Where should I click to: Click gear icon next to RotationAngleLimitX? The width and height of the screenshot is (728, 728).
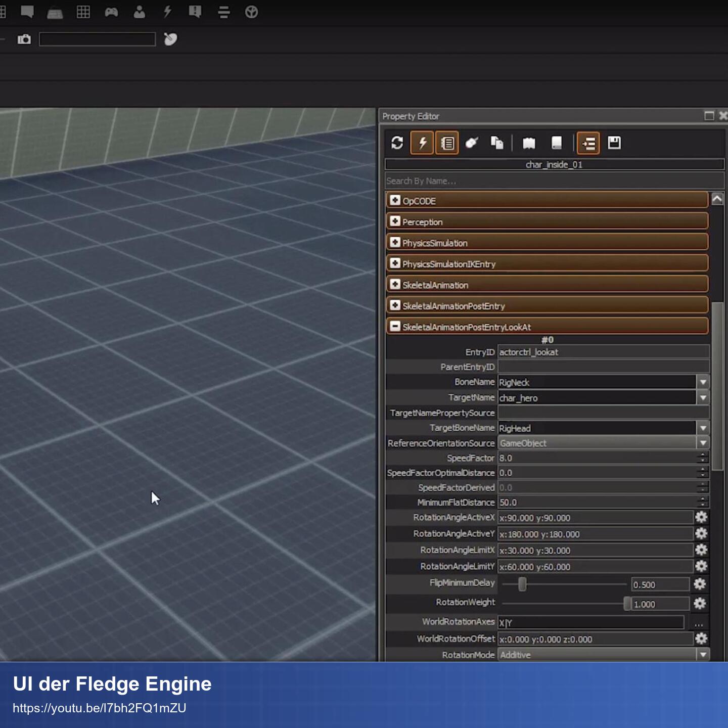click(701, 550)
